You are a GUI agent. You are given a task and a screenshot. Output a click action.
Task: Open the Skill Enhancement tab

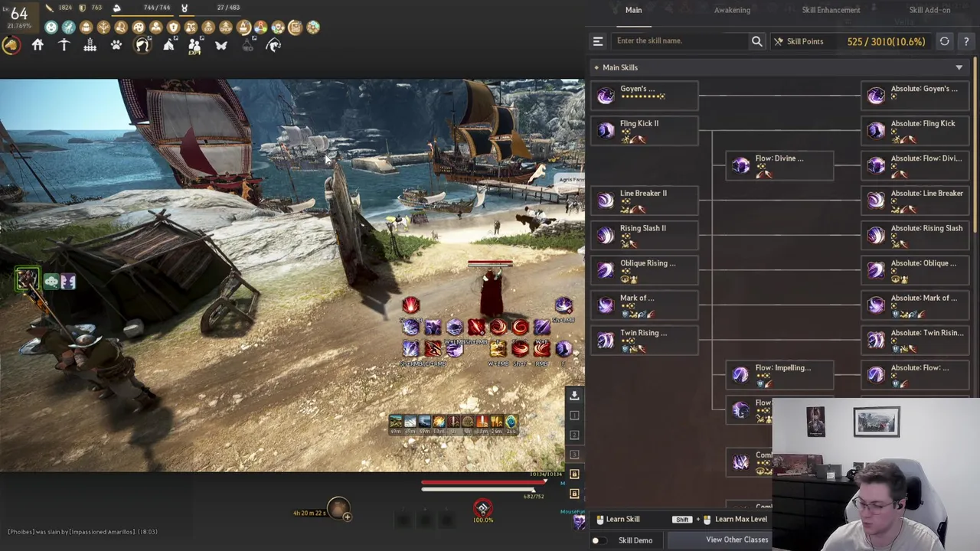tap(831, 10)
